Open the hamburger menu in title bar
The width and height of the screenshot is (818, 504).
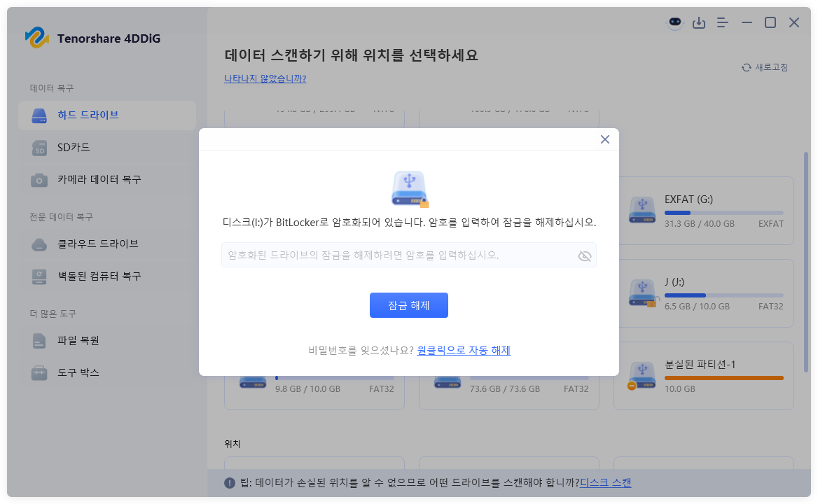pos(722,22)
